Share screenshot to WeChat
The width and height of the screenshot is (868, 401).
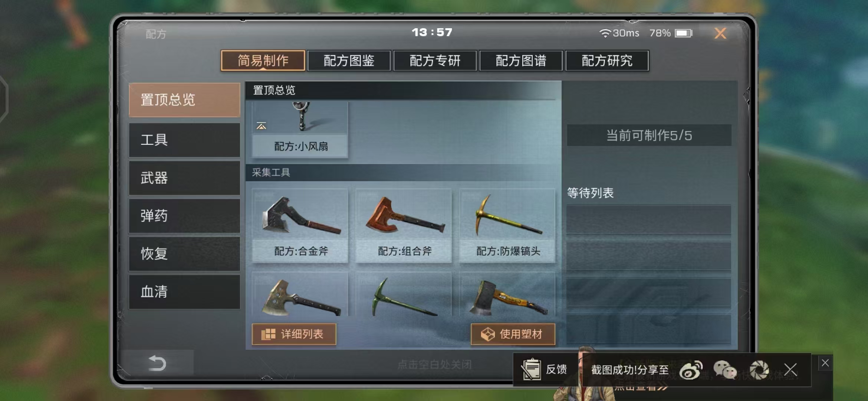pos(725,370)
